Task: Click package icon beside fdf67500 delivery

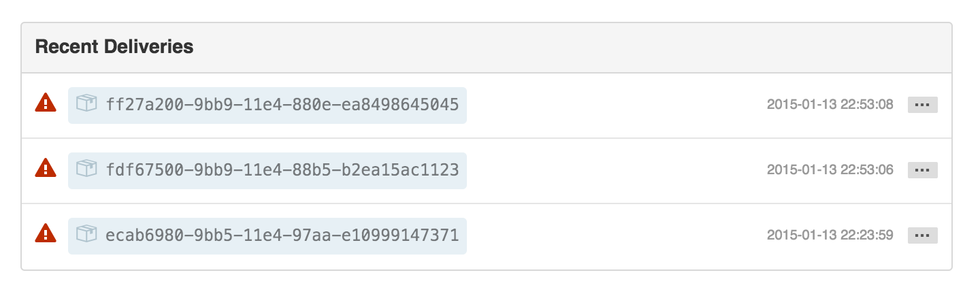Action: pos(86,169)
